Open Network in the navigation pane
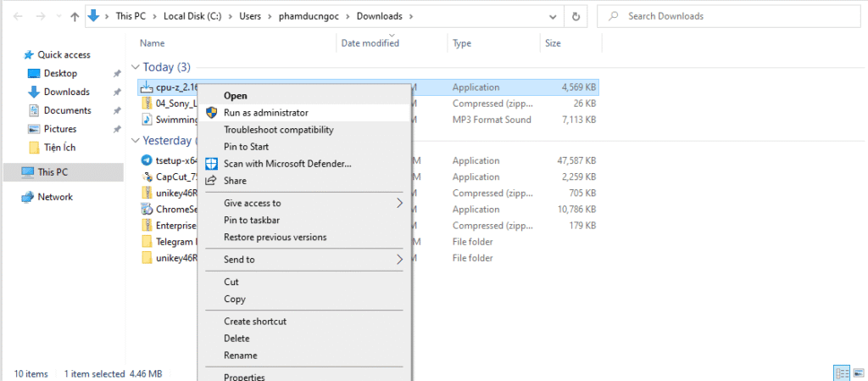This screenshot has height=381, width=868. (54, 197)
